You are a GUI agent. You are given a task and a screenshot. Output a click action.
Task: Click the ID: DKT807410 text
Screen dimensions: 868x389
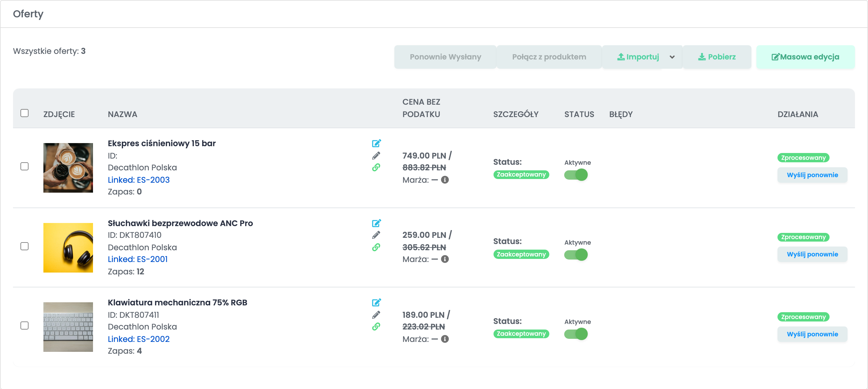135,235
